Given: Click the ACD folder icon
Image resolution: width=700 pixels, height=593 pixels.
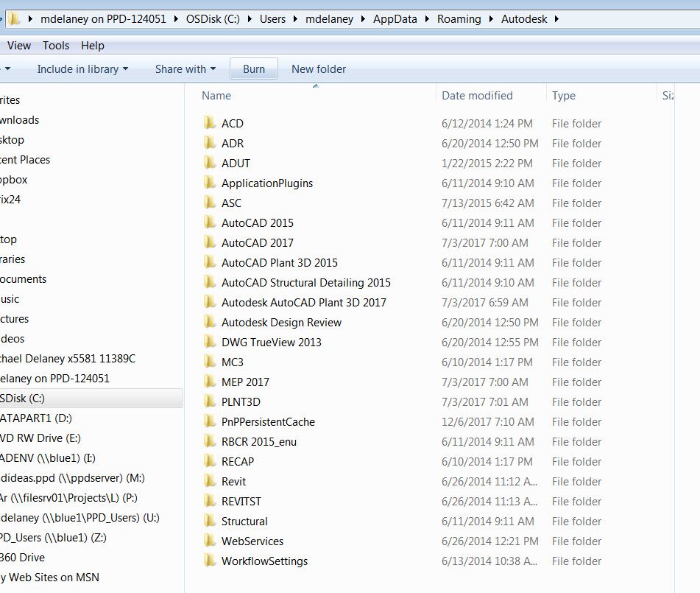Looking at the screenshot, I should [x=209, y=123].
